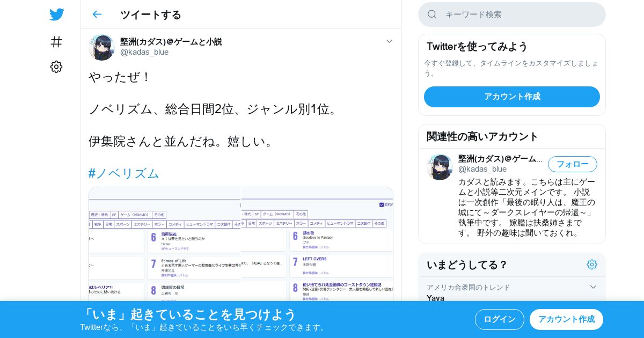
Task: Open the #ノベリズム hashtag link
Action: click(x=124, y=173)
